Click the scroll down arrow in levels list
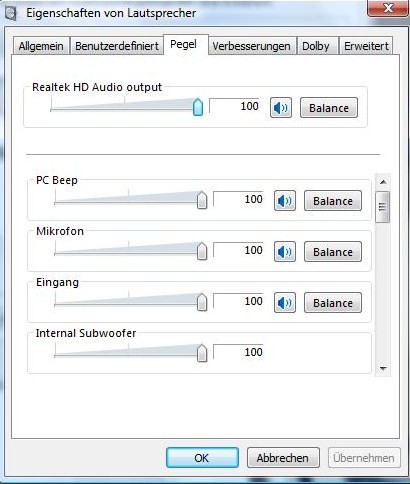 pos(383,368)
